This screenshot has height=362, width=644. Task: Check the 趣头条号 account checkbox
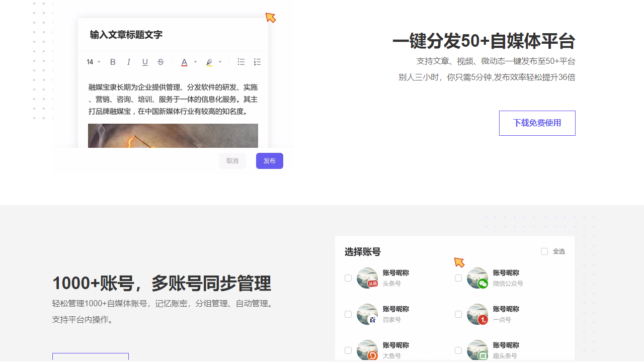(x=458, y=350)
